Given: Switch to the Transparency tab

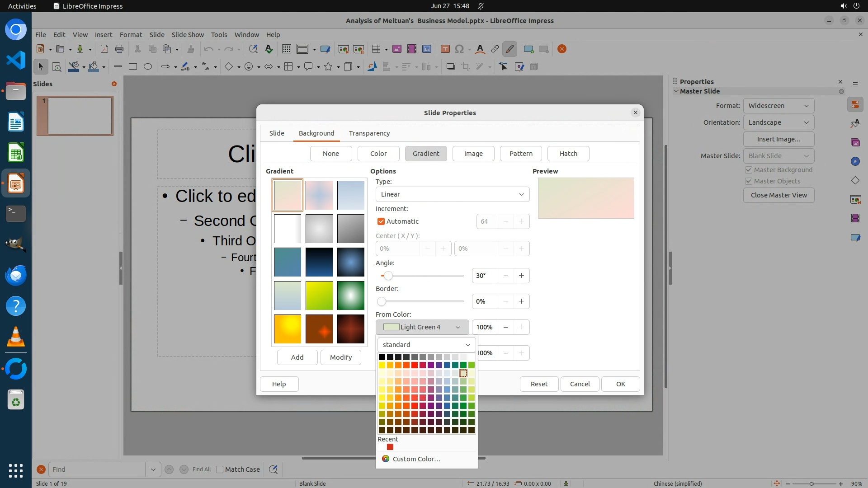Looking at the screenshot, I should click(369, 133).
